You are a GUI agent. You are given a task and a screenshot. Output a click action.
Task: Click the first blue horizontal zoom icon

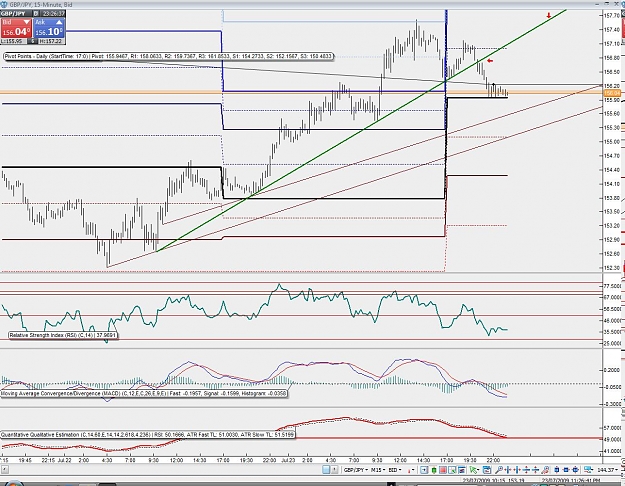click(508, 470)
